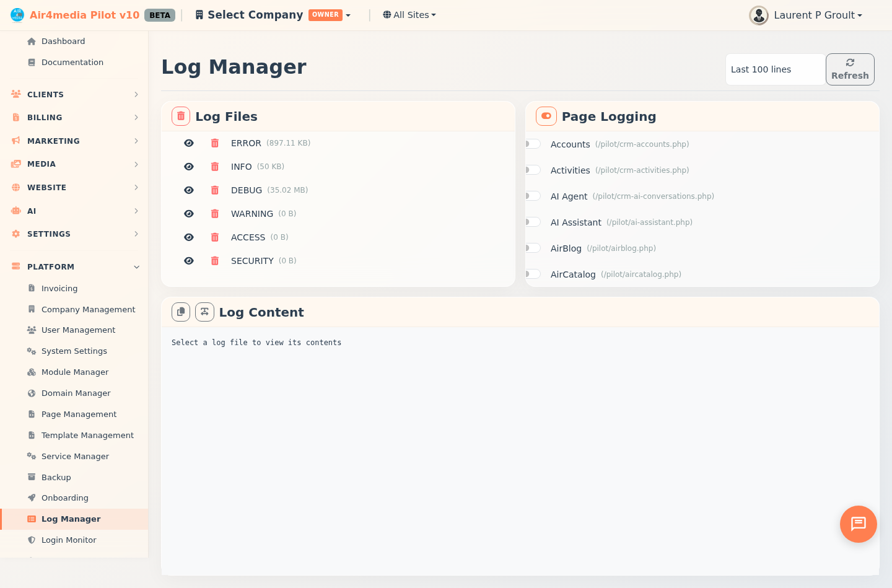Viewport: 892px width, 588px height.
Task: Click the Module Manager puzzle icon in sidebar
Action: 31,372
